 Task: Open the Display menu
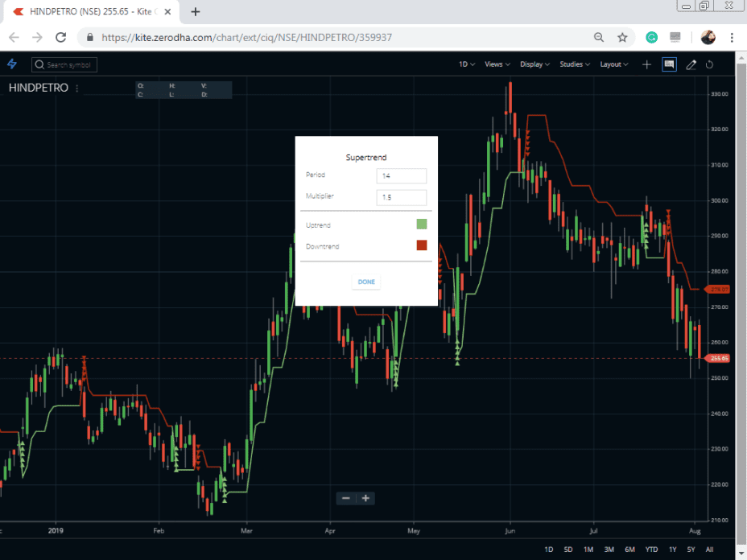[534, 64]
